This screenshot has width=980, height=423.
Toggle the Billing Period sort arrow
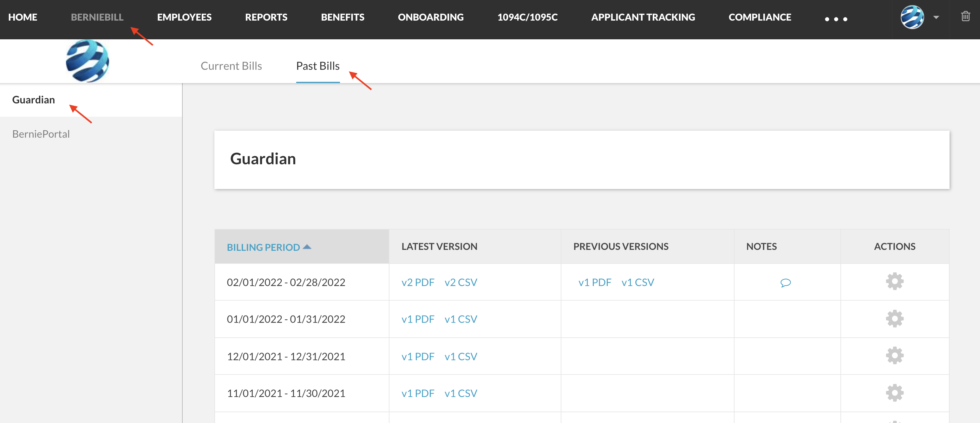click(307, 247)
